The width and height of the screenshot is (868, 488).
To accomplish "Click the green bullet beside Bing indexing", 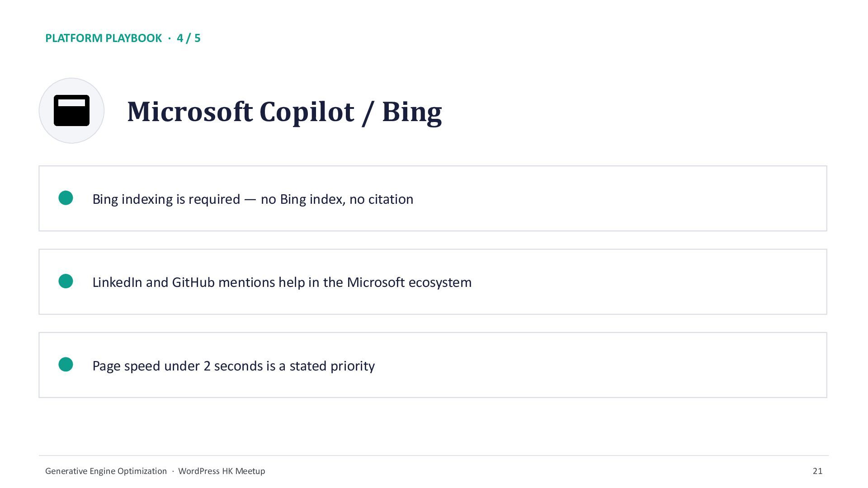I will point(66,198).
